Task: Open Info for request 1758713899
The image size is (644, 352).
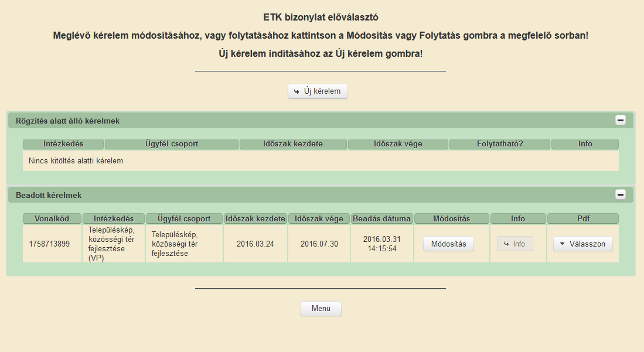Action: coord(514,244)
